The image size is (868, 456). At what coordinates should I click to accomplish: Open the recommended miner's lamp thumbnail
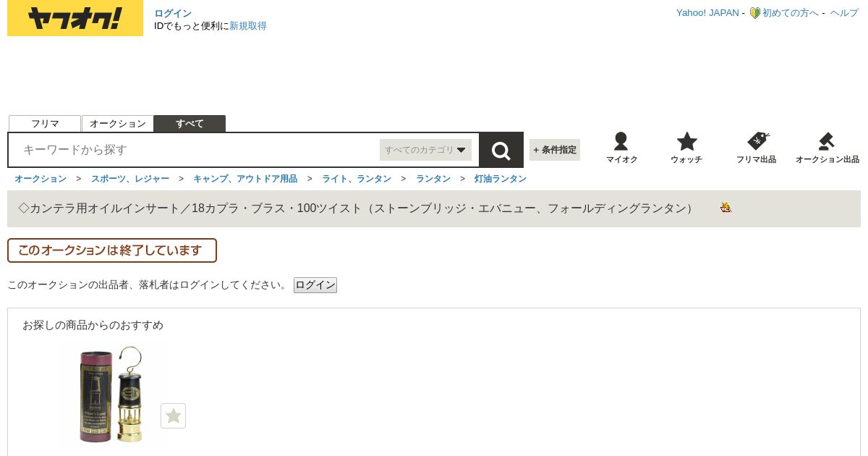112,394
